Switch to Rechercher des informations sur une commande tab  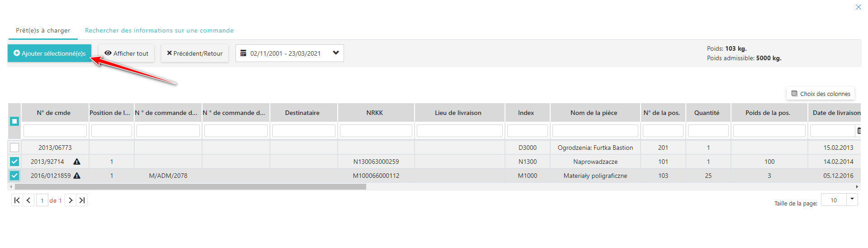[159, 30]
